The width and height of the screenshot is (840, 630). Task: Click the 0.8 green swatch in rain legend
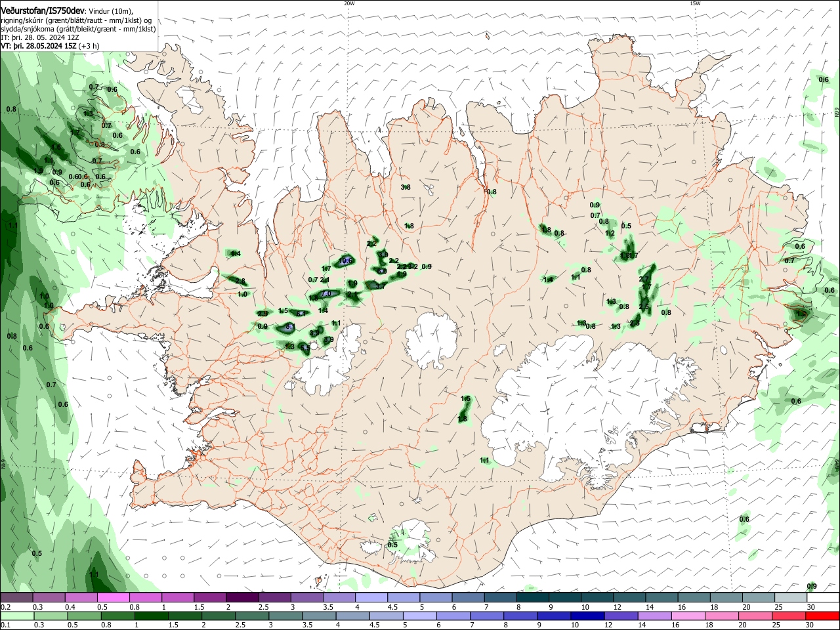point(117,616)
